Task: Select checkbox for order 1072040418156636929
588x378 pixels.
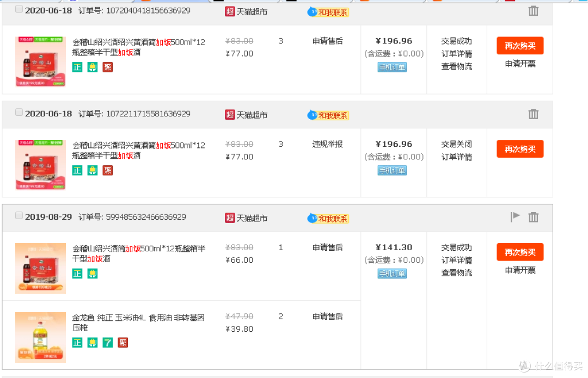Action: pos(19,9)
